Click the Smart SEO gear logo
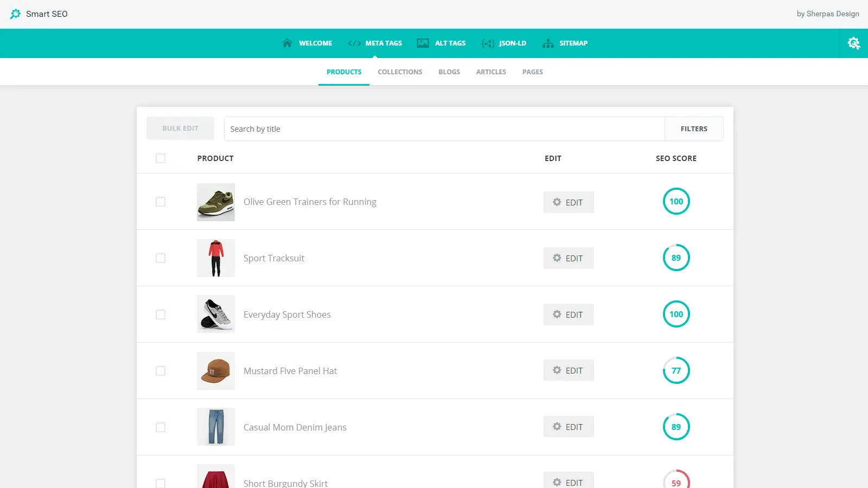 tap(15, 14)
